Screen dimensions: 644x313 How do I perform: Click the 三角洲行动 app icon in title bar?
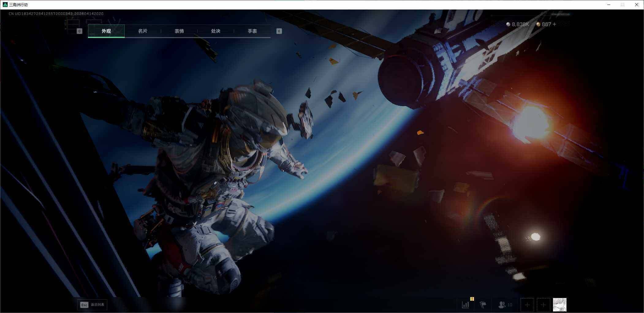pyautogui.click(x=5, y=5)
